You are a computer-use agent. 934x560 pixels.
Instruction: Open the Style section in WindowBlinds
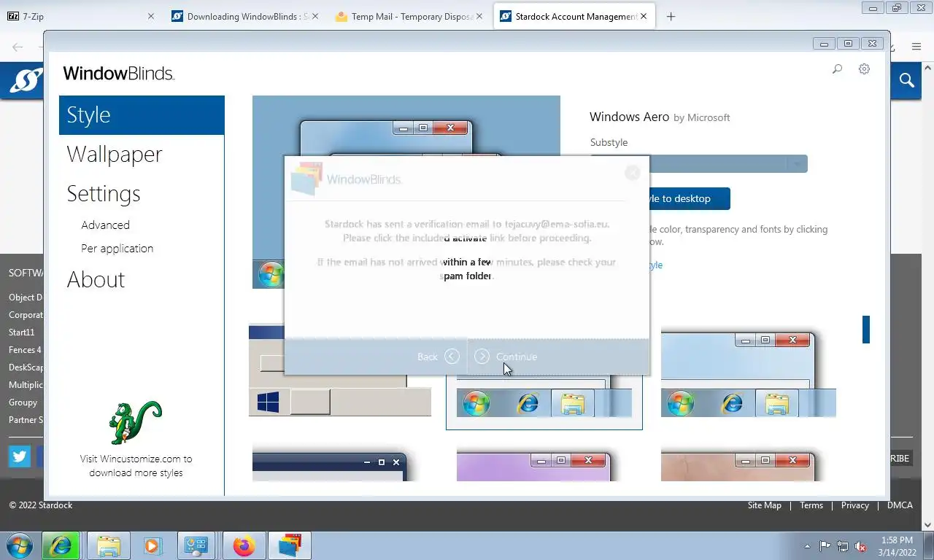pos(142,115)
